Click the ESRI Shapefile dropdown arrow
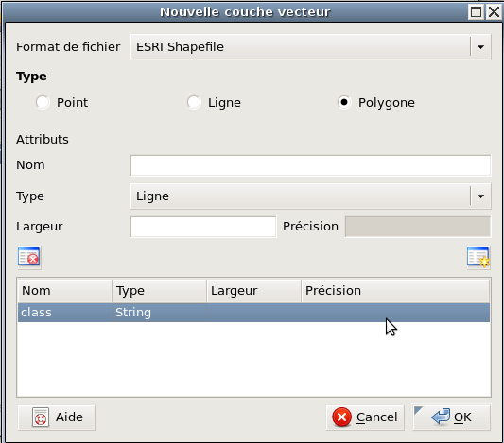This screenshot has height=443, width=504. 480,47
